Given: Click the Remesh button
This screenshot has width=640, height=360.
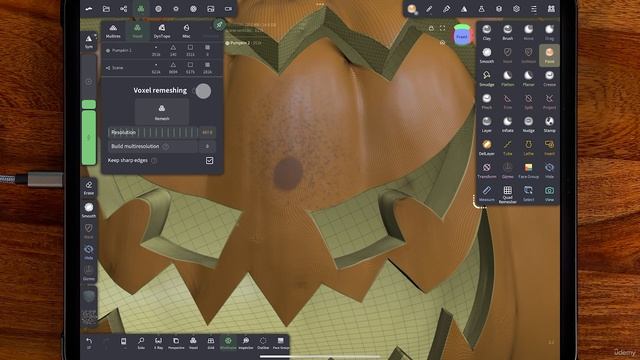Looking at the screenshot, I should [162, 111].
